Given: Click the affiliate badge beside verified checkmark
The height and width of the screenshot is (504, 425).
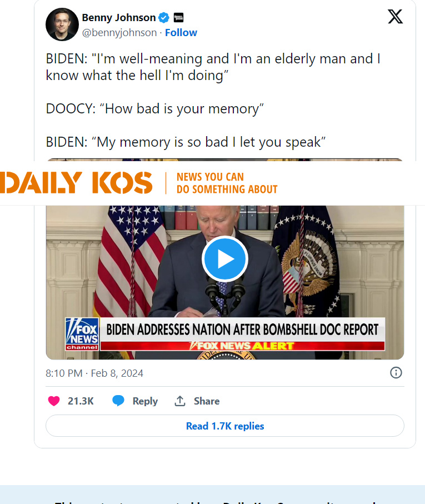Looking at the screenshot, I should (x=178, y=17).
